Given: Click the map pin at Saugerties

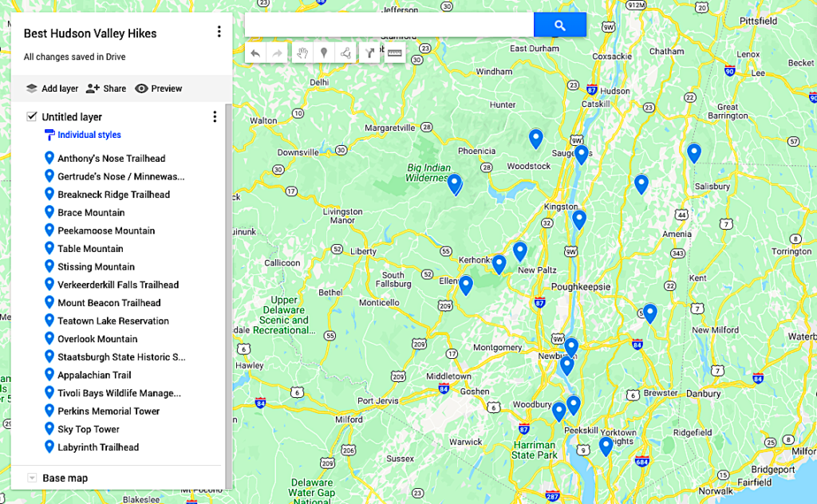Looking at the screenshot, I should coord(582,154).
